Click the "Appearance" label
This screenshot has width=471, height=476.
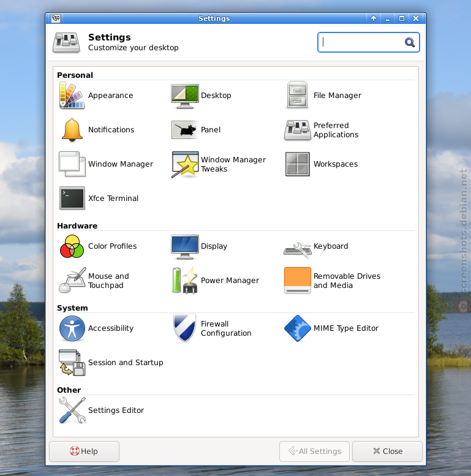[x=110, y=96]
